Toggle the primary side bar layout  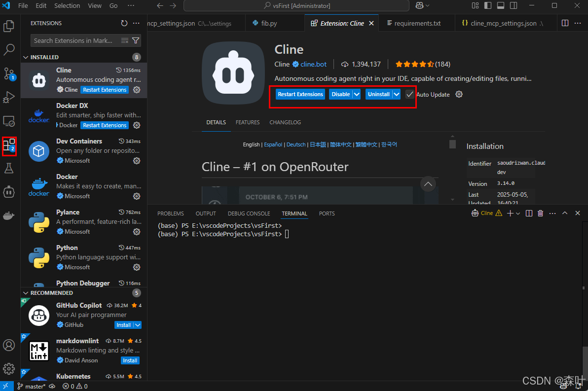[x=488, y=5]
